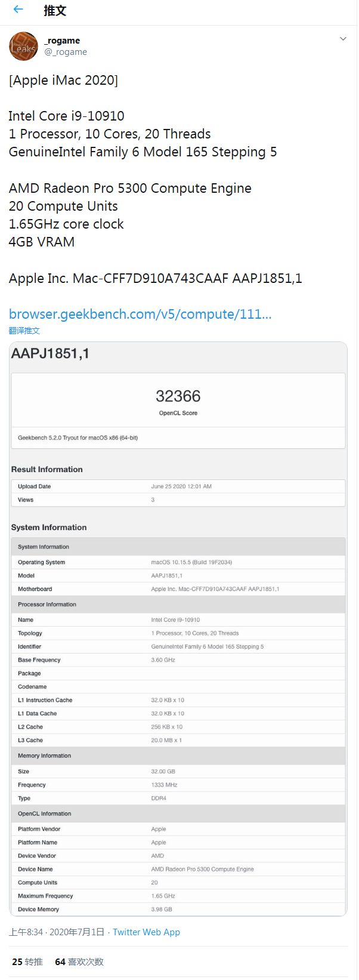Click 翻译推文 to translate the tweet

(24, 330)
